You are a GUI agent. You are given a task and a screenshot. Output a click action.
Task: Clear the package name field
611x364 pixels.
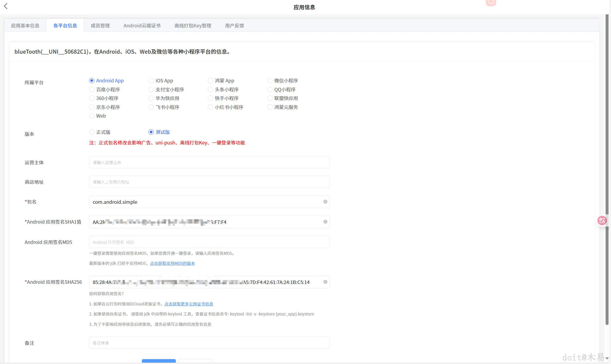(x=325, y=202)
